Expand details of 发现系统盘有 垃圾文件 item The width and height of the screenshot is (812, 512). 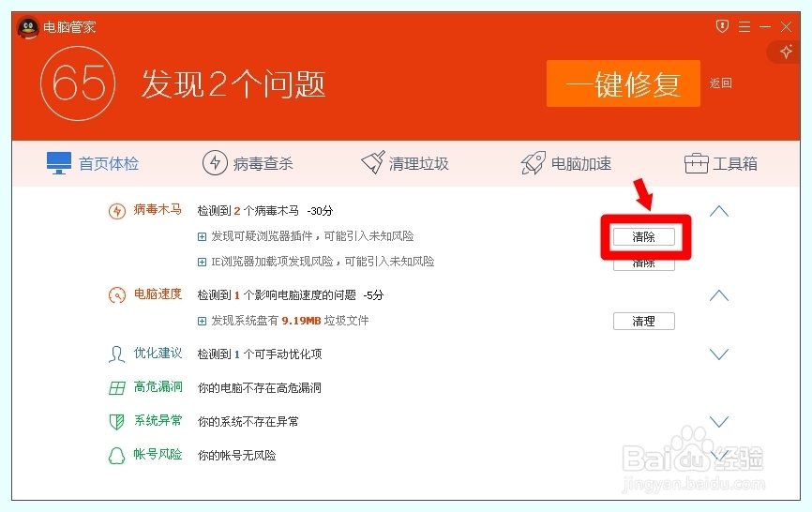[202, 322]
